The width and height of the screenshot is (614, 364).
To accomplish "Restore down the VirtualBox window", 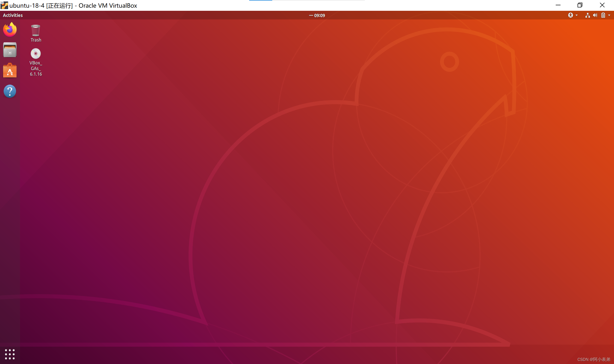I will tap(580, 5).
